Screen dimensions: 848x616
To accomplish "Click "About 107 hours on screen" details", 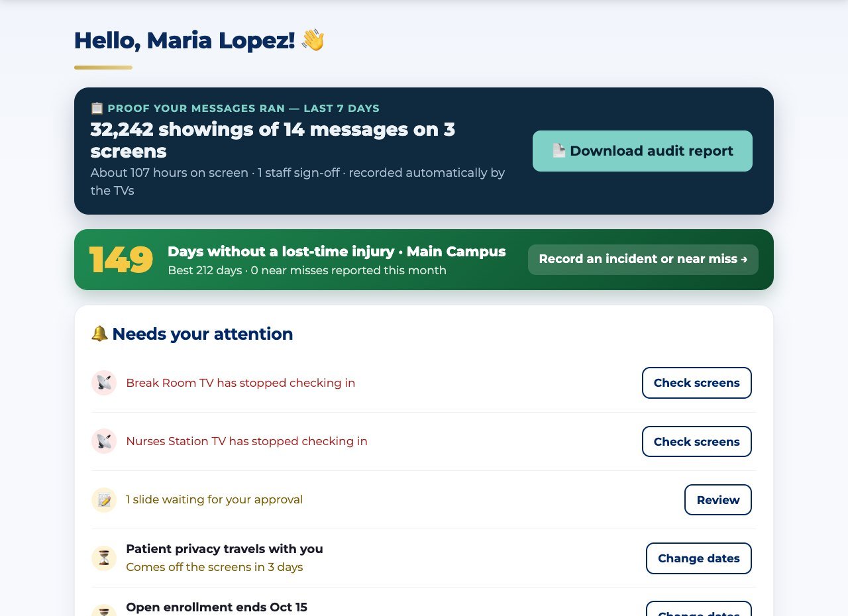I will (x=298, y=181).
